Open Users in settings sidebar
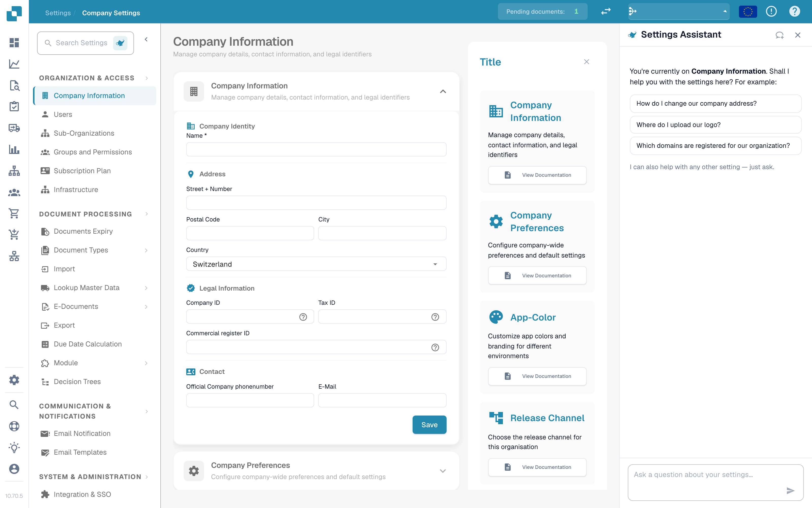 95,114
